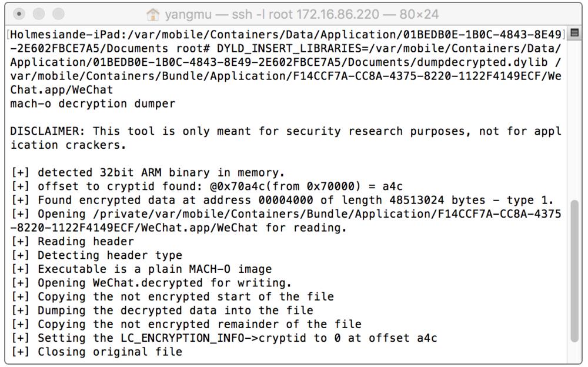
Task: Close the ssh terminal window
Action: coord(19,14)
